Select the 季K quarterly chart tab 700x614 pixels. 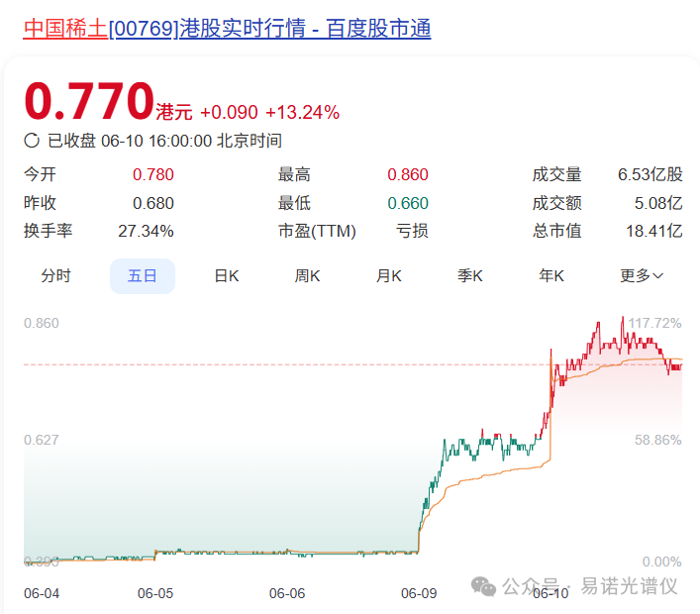pyautogui.click(x=470, y=276)
